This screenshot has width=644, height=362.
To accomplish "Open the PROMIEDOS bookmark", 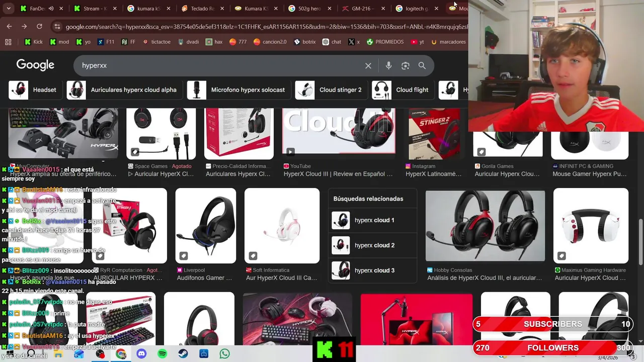I will click(385, 42).
